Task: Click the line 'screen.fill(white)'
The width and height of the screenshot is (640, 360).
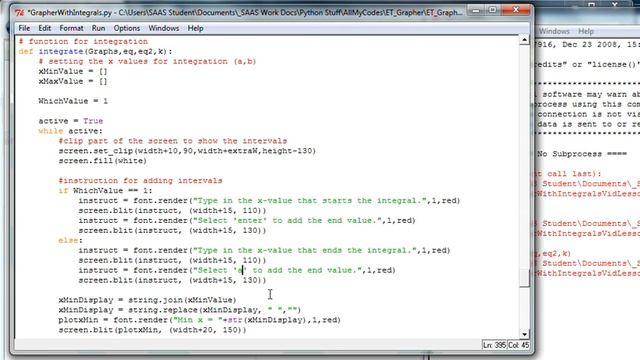Action: tap(102, 161)
